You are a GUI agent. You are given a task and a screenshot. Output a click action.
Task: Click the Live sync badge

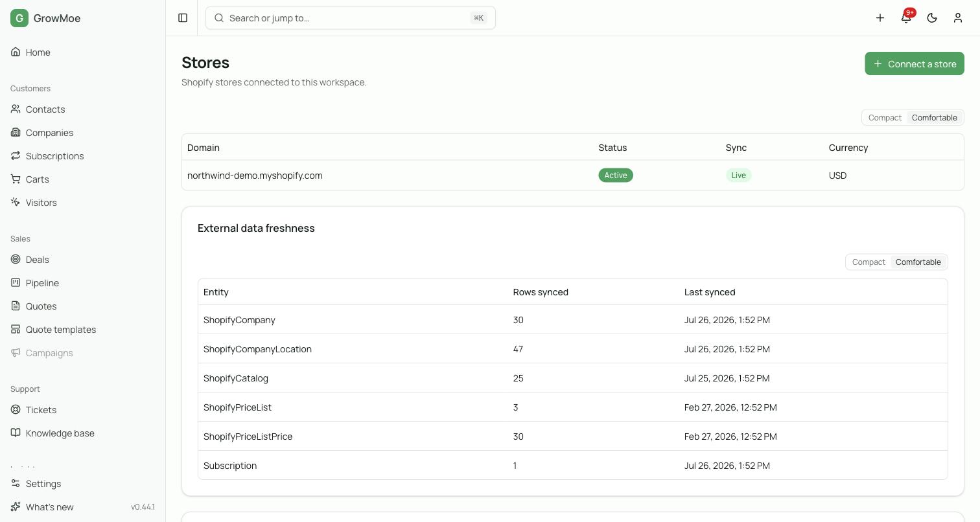coord(738,176)
